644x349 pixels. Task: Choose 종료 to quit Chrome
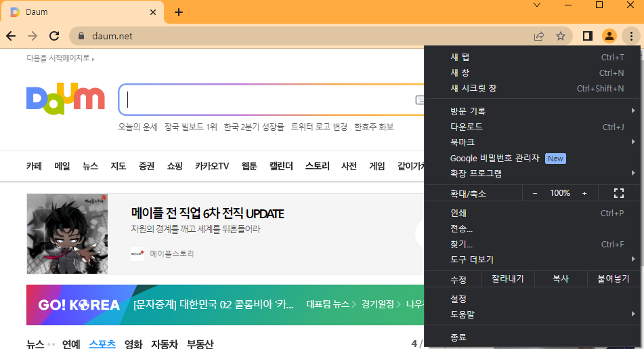[x=532, y=337]
